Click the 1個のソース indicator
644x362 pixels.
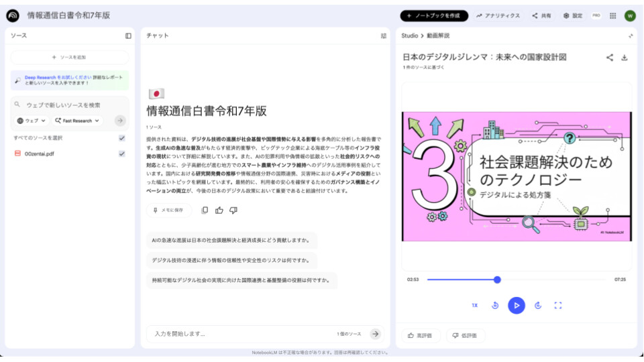349,334
